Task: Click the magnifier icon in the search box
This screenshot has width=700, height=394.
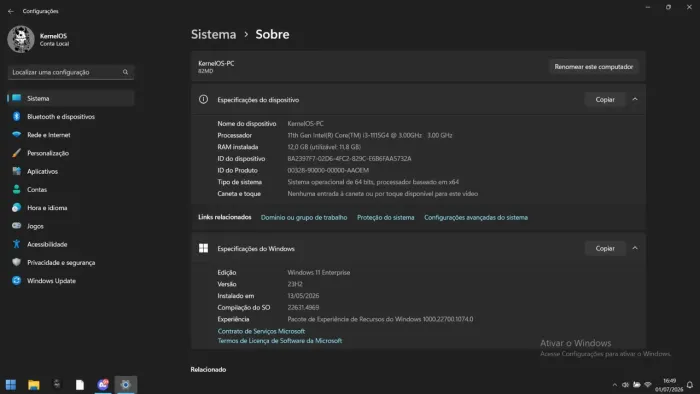Action: tap(125, 72)
